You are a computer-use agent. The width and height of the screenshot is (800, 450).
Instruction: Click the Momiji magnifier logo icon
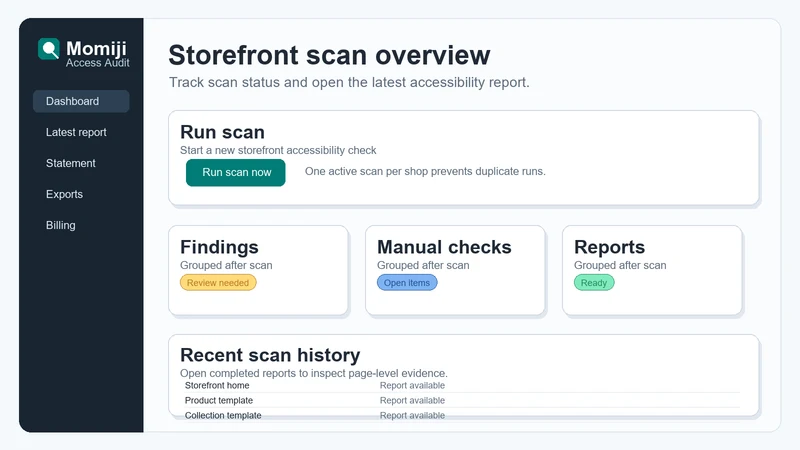pyautogui.click(x=49, y=49)
